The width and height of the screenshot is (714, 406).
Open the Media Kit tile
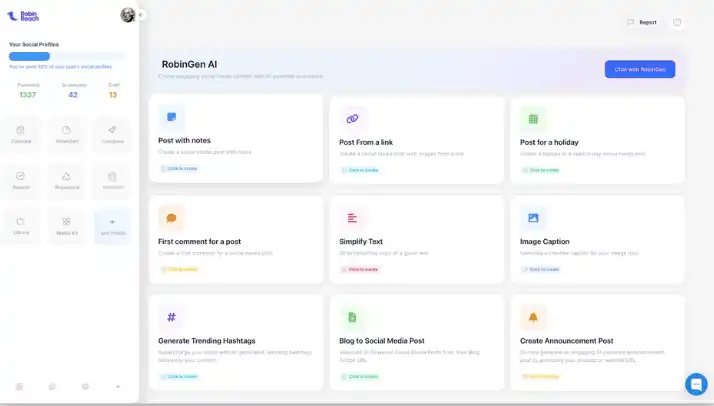point(66,226)
